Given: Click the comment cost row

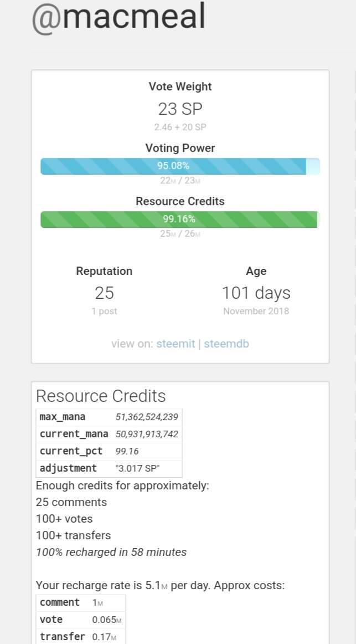Looking at the screenshot, I should point(81,602).
